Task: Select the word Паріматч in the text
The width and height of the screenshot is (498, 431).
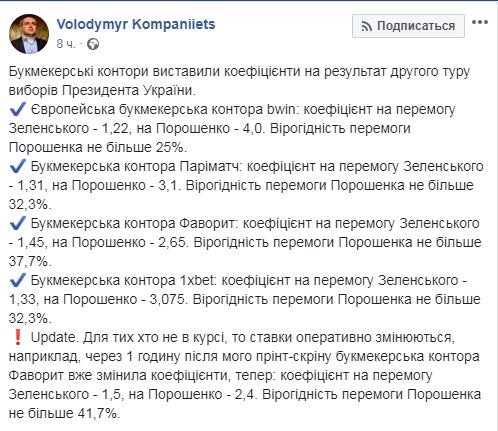Action: pos(211,166)
